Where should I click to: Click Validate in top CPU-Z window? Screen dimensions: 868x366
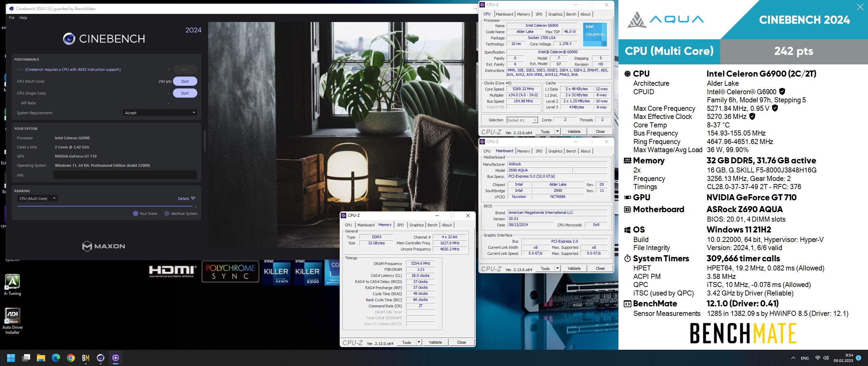574,131
